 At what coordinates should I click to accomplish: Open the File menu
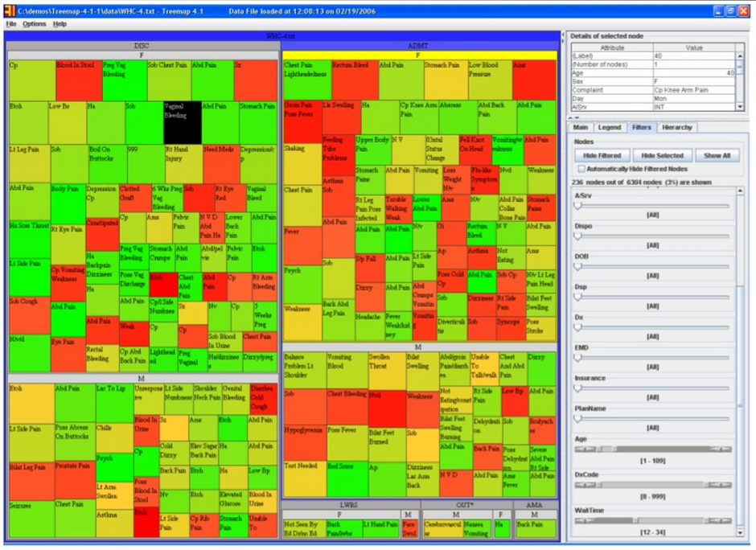click(x=11, y=24)
